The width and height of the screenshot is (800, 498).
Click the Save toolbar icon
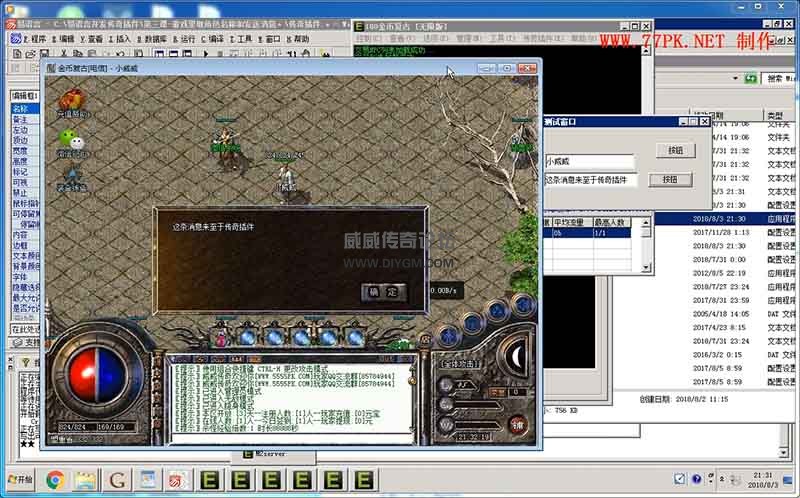(x=44, y=53)
